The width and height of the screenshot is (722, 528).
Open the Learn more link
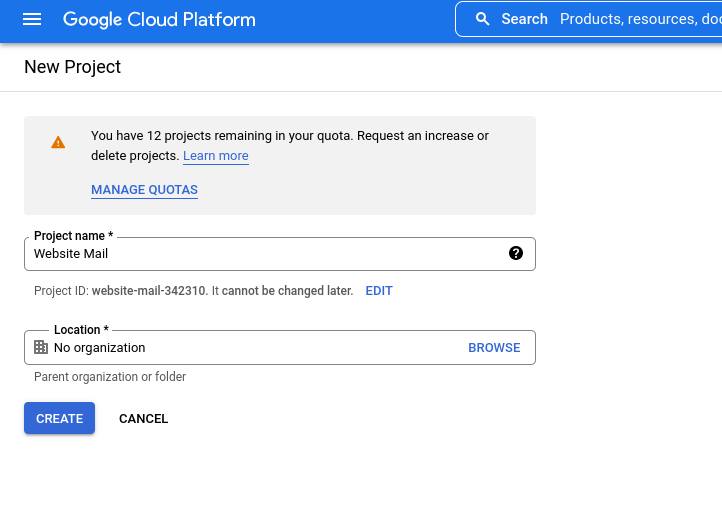(x=215, y=156)
